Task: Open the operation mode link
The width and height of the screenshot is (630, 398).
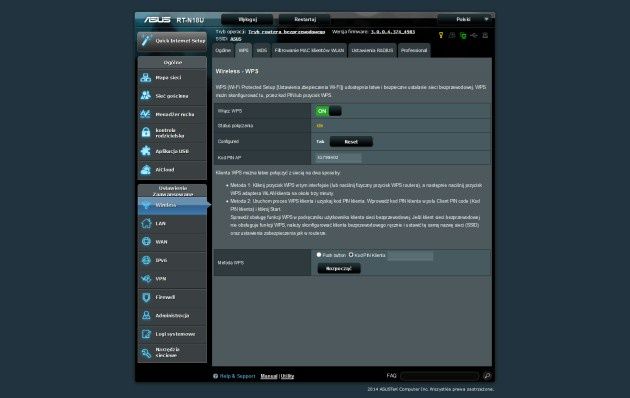Action: point(286,32)
